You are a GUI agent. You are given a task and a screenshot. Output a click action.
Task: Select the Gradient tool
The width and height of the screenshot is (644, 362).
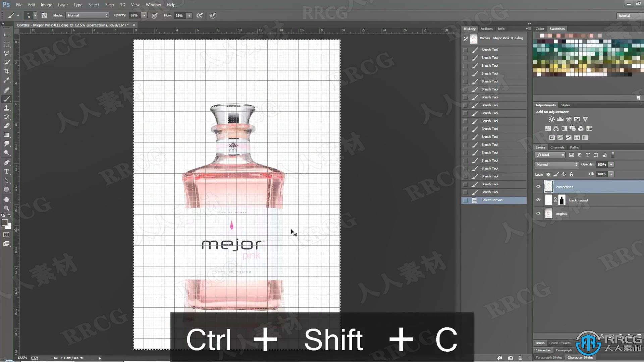tap(6, 135)
